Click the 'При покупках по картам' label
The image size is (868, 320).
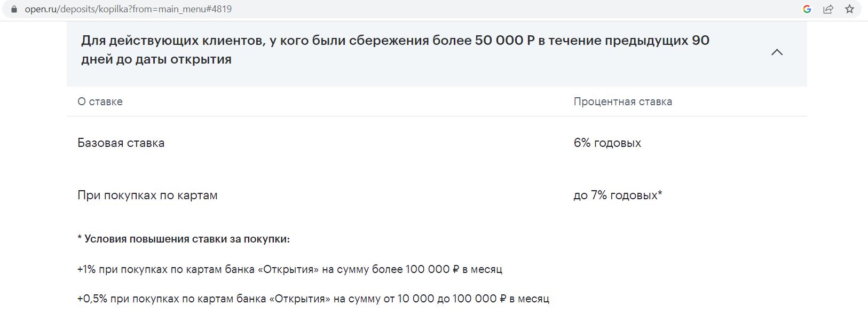point(147,196)
